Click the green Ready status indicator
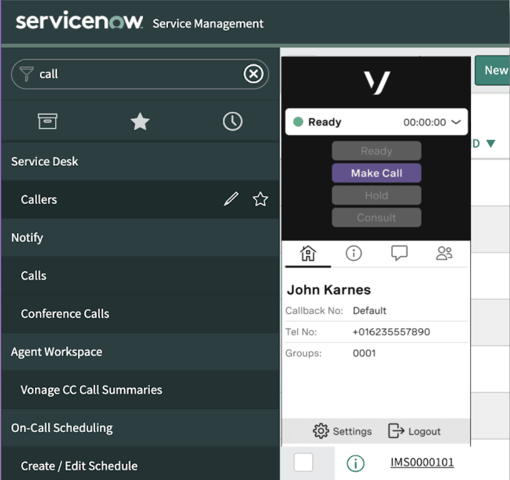The width and height of the screenshot is (510, 480). click(298, 122)
